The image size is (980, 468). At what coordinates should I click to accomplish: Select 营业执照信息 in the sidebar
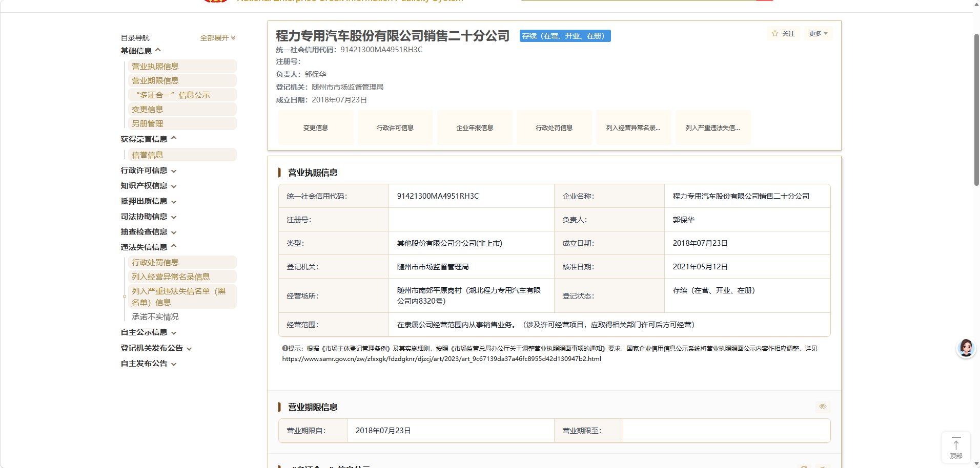tap(182, 66)
